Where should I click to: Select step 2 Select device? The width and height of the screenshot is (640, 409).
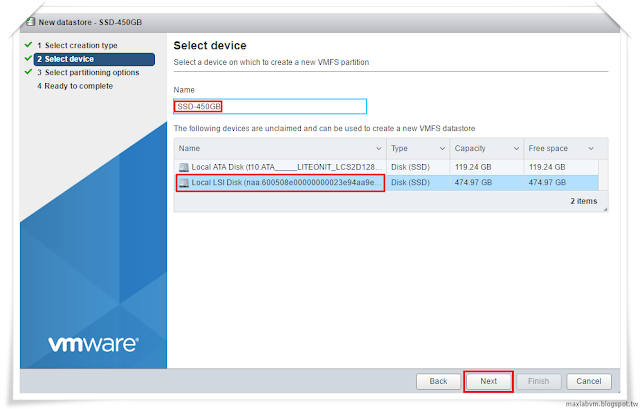click(x=94, y=59)
